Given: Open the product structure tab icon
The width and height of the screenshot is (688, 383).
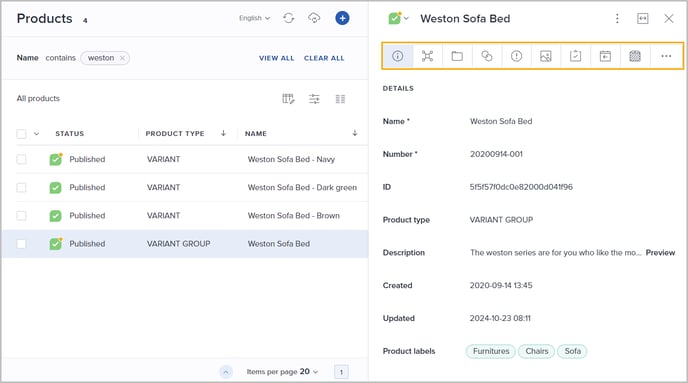Looking at the screenshot, I should click(427, 56).
